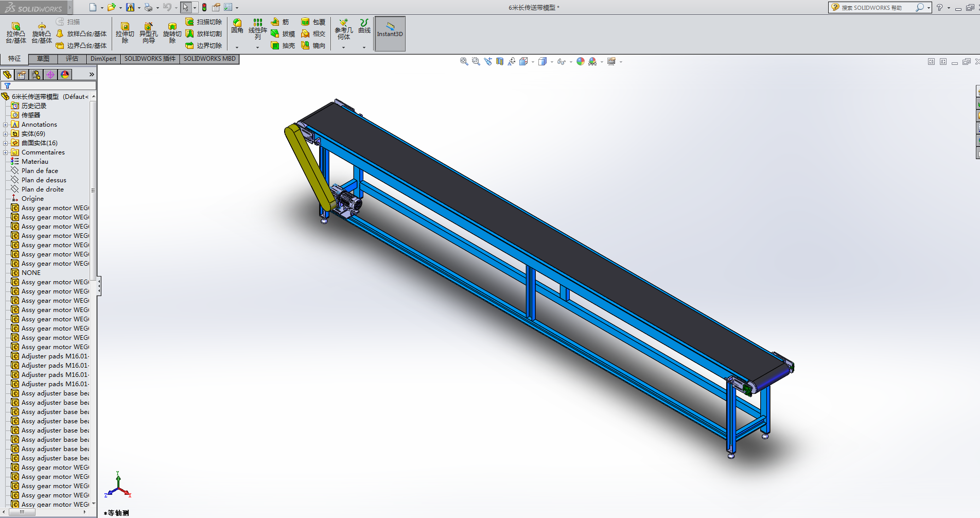The image size is (980, 518).
Task: Open File Properties icon in top toolbar
Action: (216, 7)
